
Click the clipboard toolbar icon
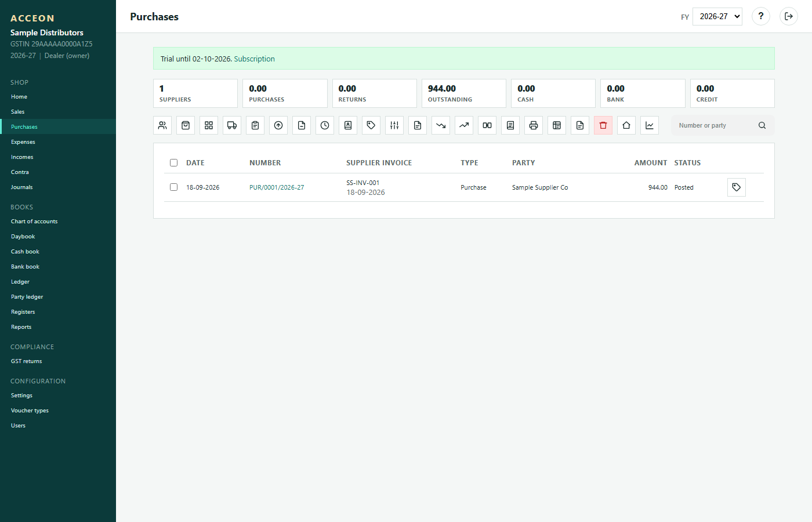click(x=255, y=125)
